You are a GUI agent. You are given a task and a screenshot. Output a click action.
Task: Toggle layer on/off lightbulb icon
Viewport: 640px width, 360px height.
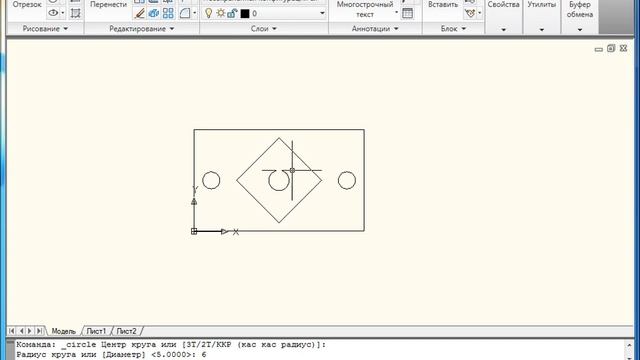tap(209, 13)
